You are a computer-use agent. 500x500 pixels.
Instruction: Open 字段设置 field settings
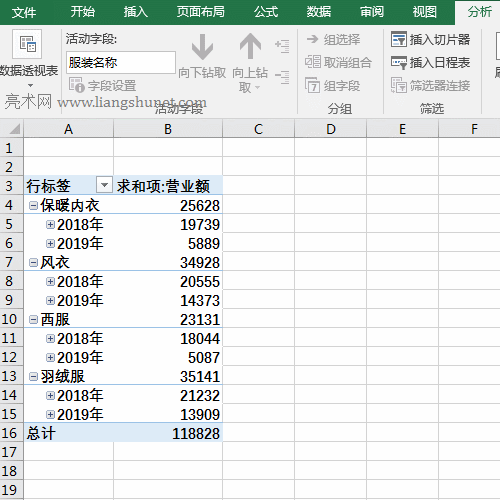coord(102,86)
